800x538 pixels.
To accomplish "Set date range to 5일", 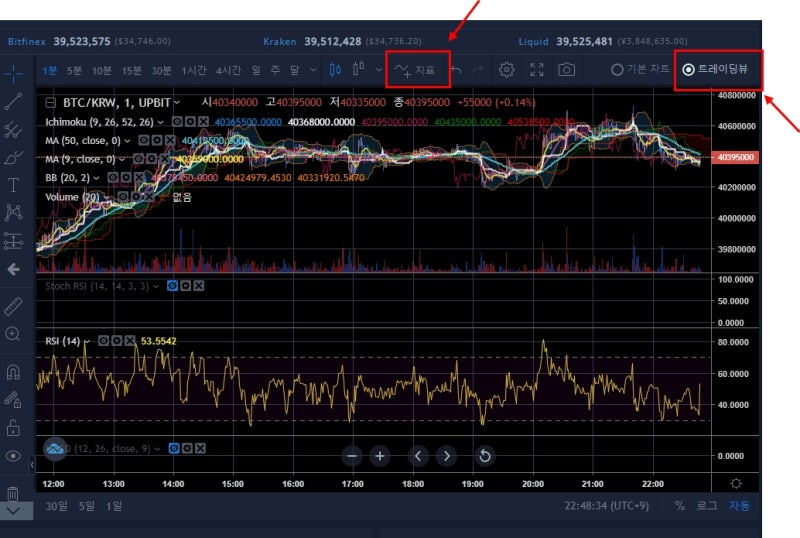I will tap(87, 506).
